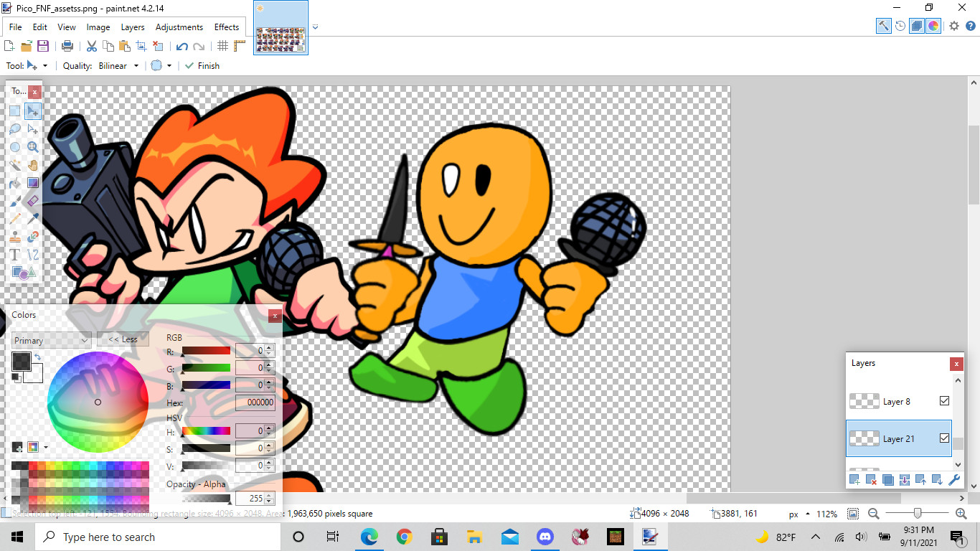Select the Magic Wand tool

15,165
